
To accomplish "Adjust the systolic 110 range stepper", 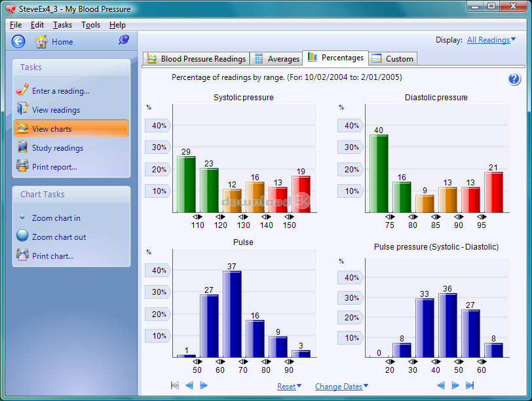I will [x=197, y=216].
